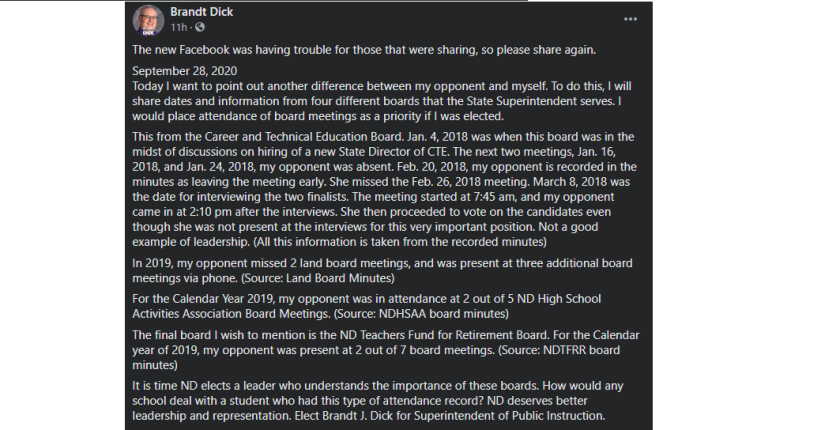Click '(All this information is taken from the recorded minutes)'
The height and width of the screenshot is (430, 840).
(x=399, y=242)
